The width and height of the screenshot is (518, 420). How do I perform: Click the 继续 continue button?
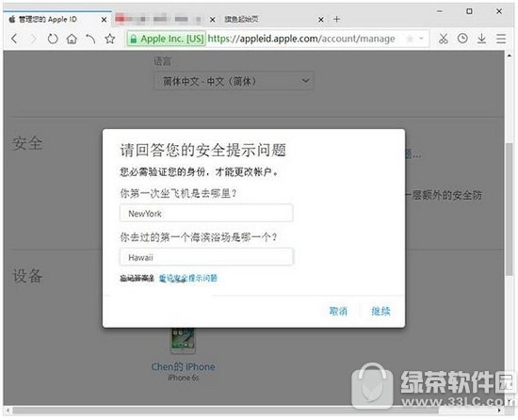point(380,311)
